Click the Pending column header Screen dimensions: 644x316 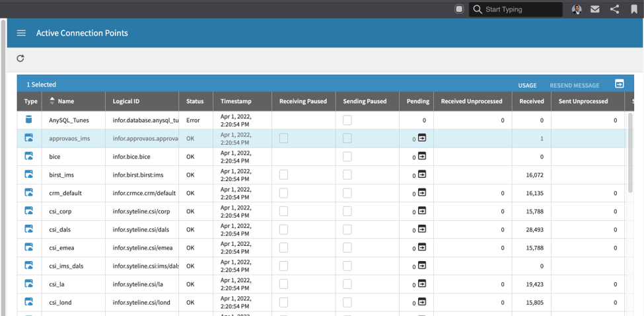coord(417,101)
